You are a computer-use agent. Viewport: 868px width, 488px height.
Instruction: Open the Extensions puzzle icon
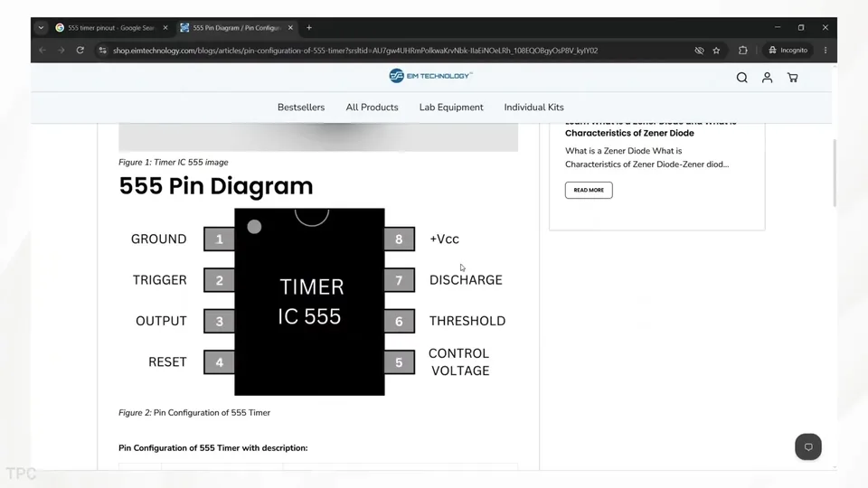(743, 51)
